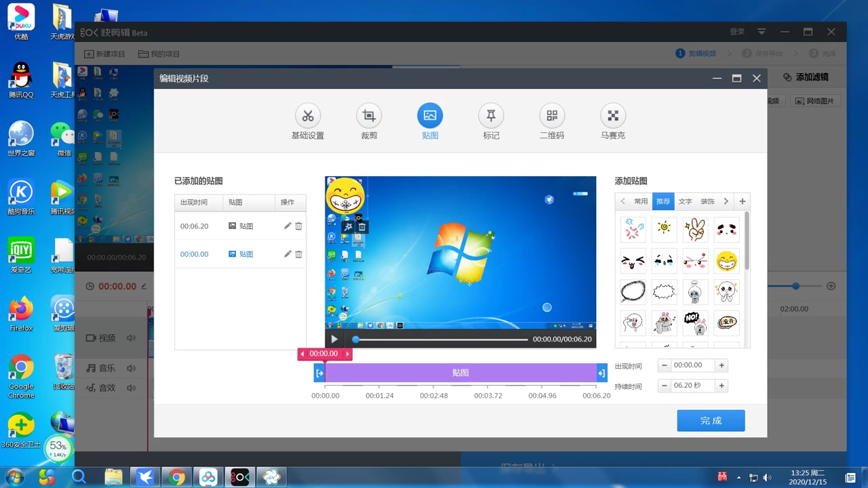Select the 00:00.00 贴图 row
The height and width of the screenshot is (488, 868).
click(240, 254)
